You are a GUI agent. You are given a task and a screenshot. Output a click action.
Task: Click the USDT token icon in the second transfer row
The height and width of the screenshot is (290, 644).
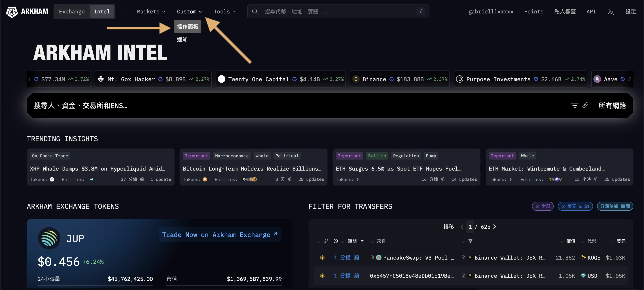583,275
